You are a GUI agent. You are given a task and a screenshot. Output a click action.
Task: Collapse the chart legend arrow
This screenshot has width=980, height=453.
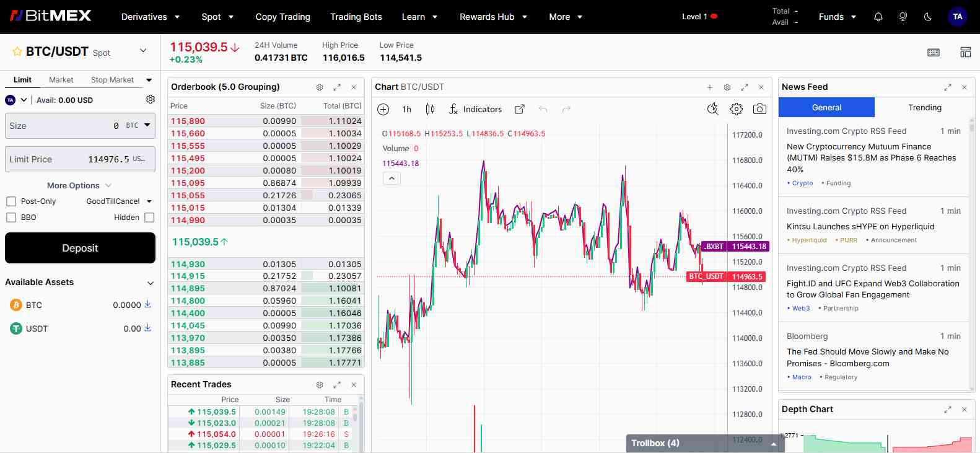pos(392,178)
